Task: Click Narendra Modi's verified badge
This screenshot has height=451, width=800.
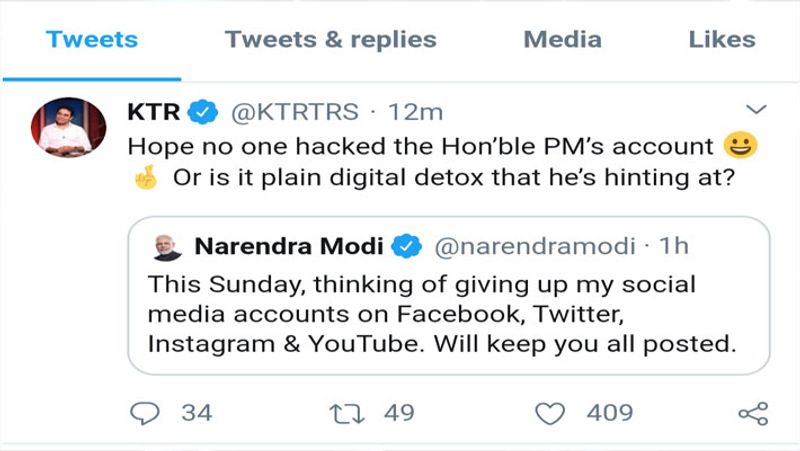Action: [x=407, y=246]
